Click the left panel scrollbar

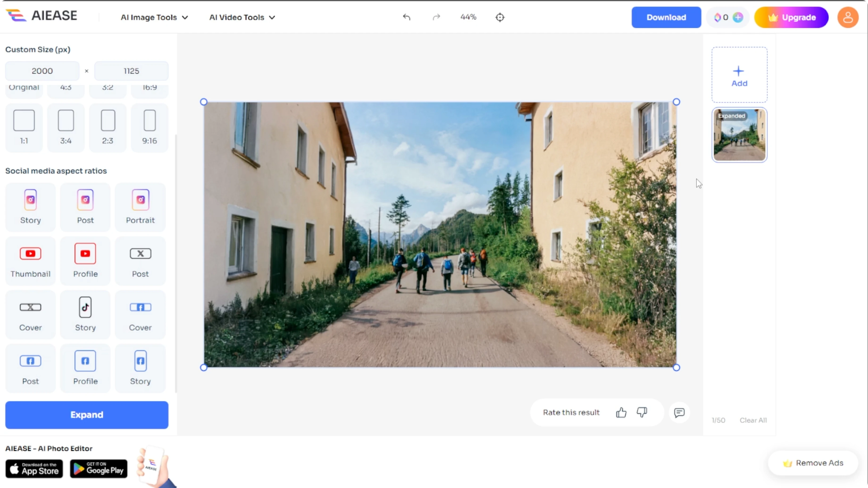coord(176,264)
